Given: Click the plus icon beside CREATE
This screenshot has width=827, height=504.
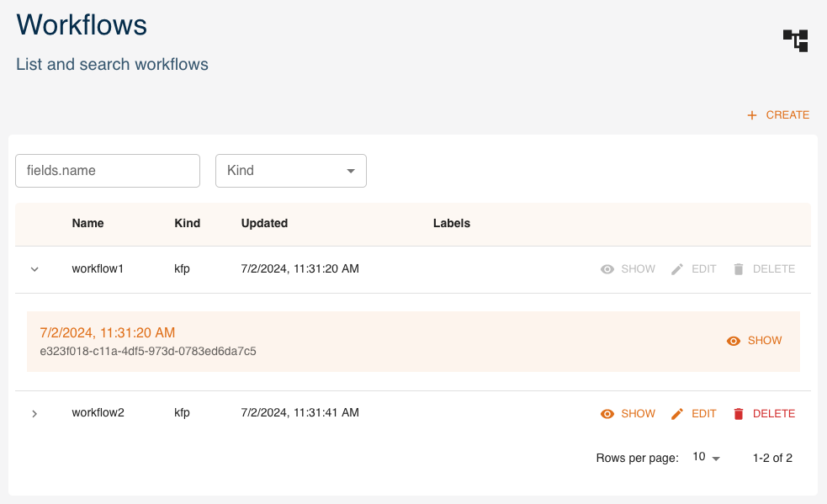Looking at the screenshot, I should [752, 115].
